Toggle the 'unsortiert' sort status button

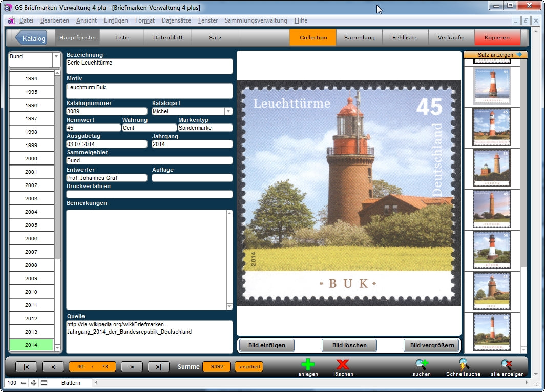(249, 367)
